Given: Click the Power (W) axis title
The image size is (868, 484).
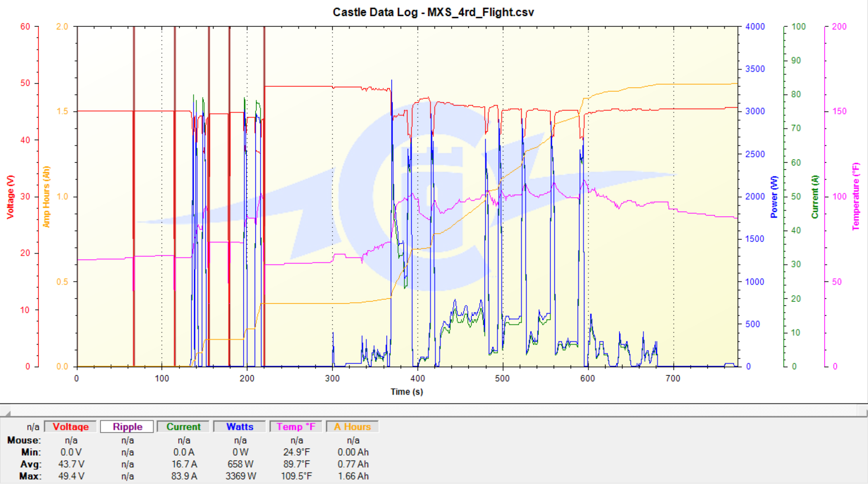Looking at the screenshot, I should 774,197.
